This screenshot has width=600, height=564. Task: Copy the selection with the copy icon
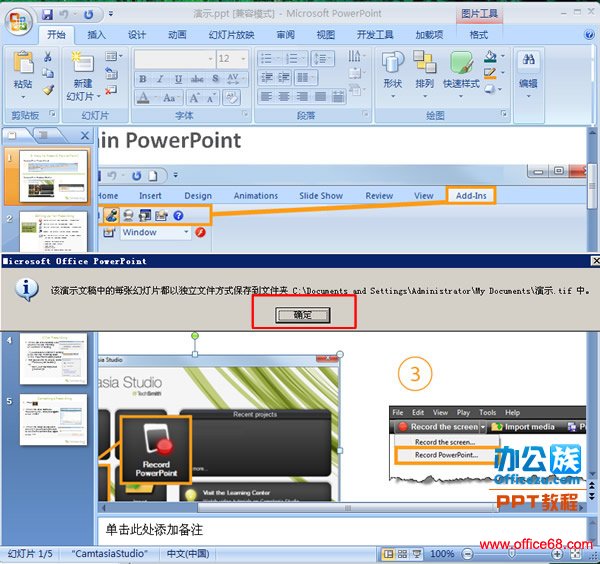tap(48, 73)
